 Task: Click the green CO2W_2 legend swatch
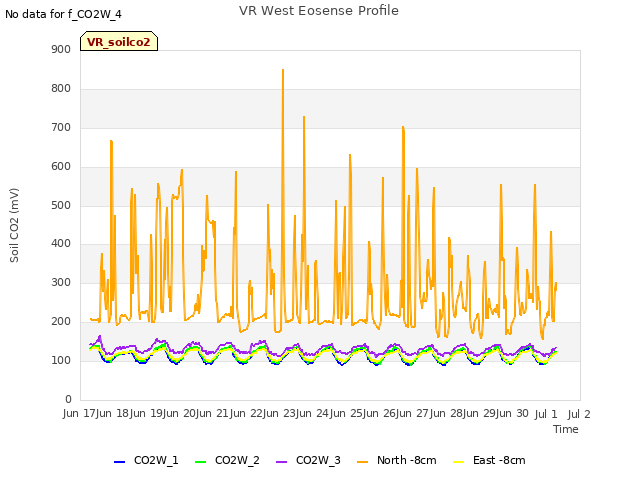point(200,462)
